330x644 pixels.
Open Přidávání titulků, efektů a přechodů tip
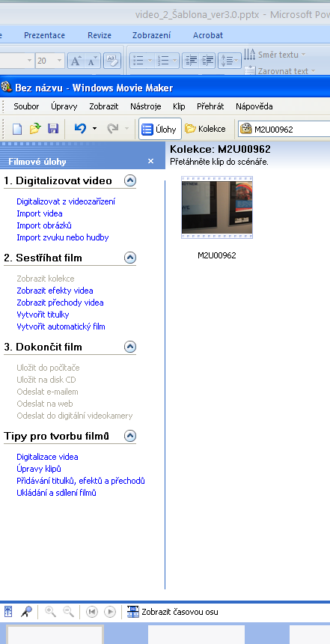81,481
